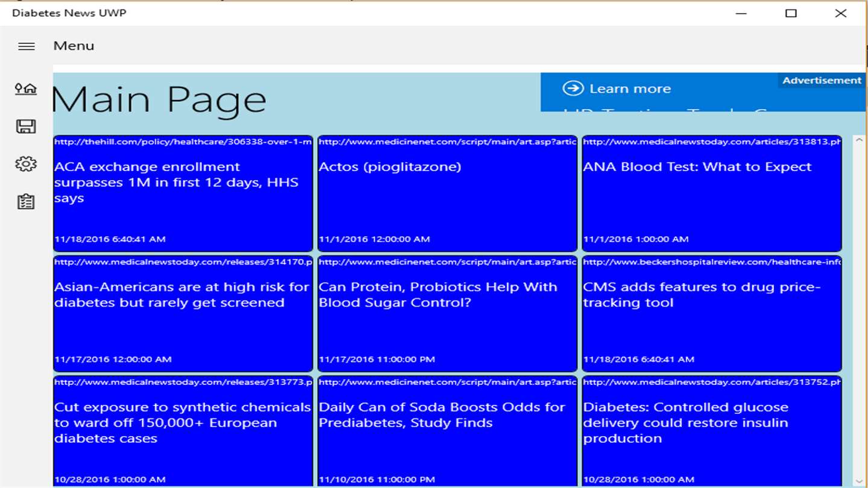Open ANA Blood Test: What to Expect
This screenshot has height=488, width=868.
point(711,193)
